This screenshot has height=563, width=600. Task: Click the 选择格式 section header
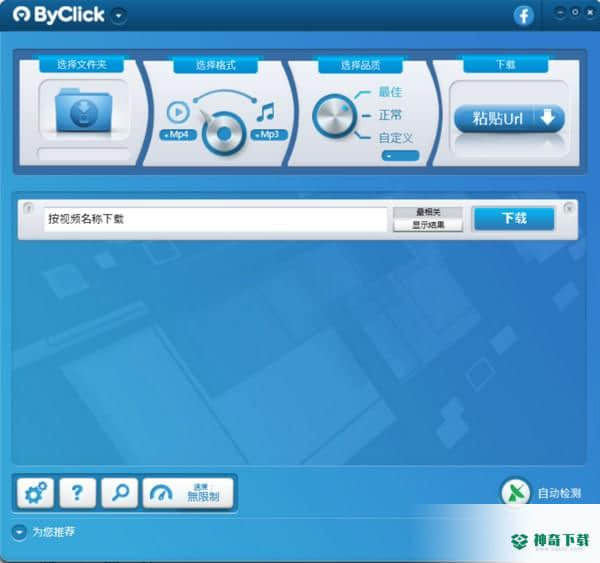click(x=215, y=65)
